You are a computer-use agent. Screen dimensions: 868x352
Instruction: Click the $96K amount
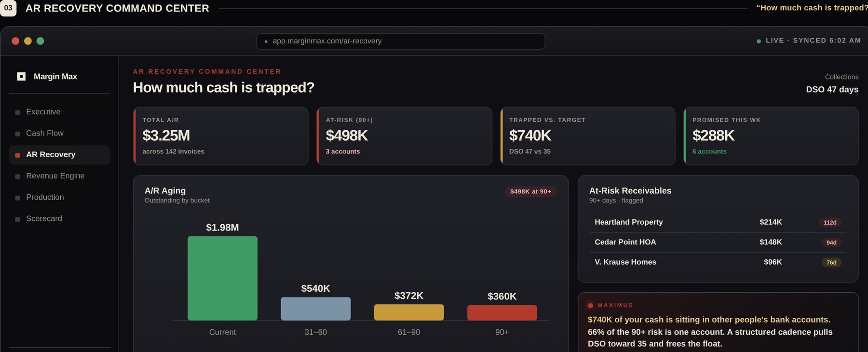pyautogui.click(x=773, y=262)
